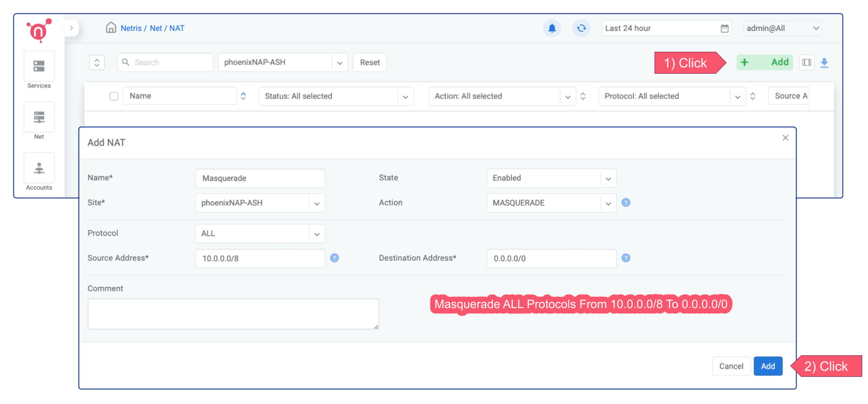The width and height of the screenshot is (868, 404).
Task: Expand the State dropdown showing Enabled
Action: (x=551, y=178)
